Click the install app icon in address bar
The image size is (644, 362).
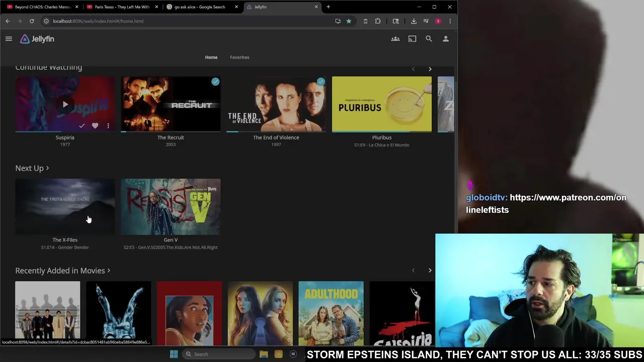pyautogui.click(x=338, y=21)
